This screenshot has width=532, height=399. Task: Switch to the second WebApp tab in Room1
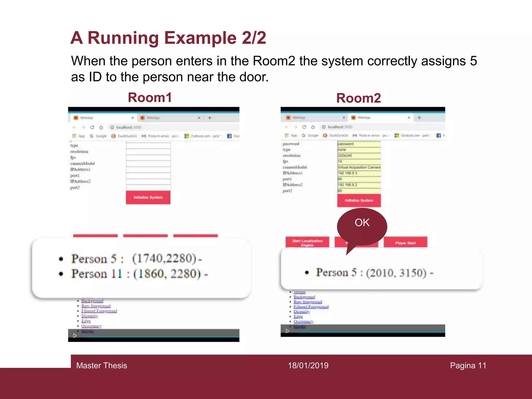click(170, 118)
